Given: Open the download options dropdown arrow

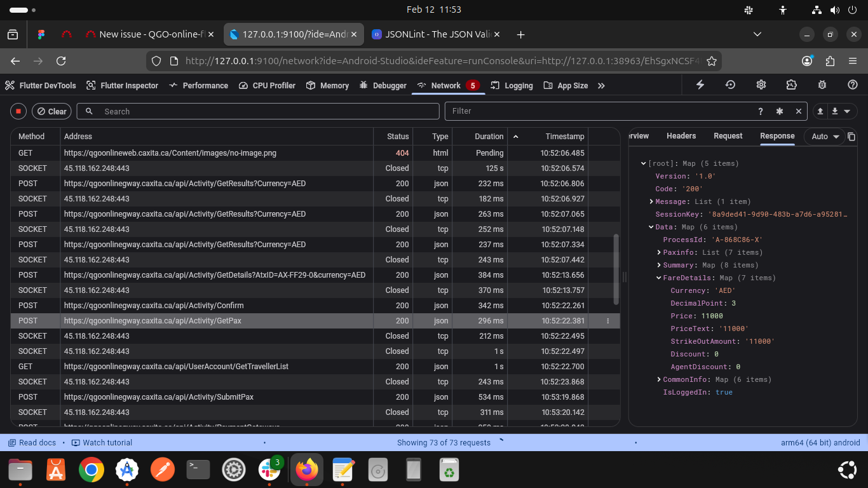Looking at the screenshot, I should [846, 111].
